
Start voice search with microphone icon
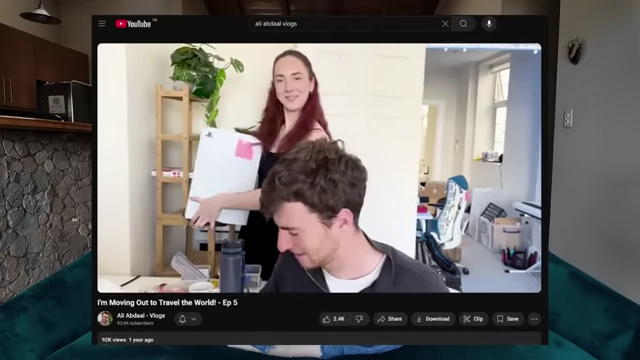point(489,24)
